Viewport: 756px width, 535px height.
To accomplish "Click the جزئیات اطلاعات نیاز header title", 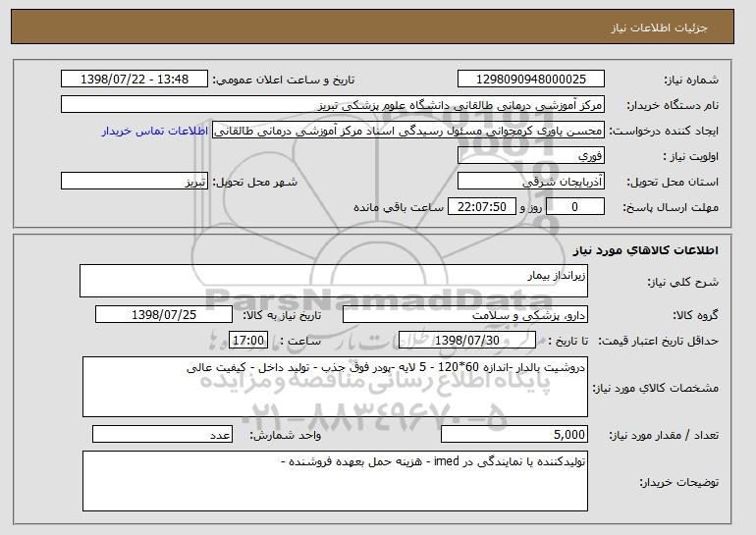I will [x=659, y=27].
